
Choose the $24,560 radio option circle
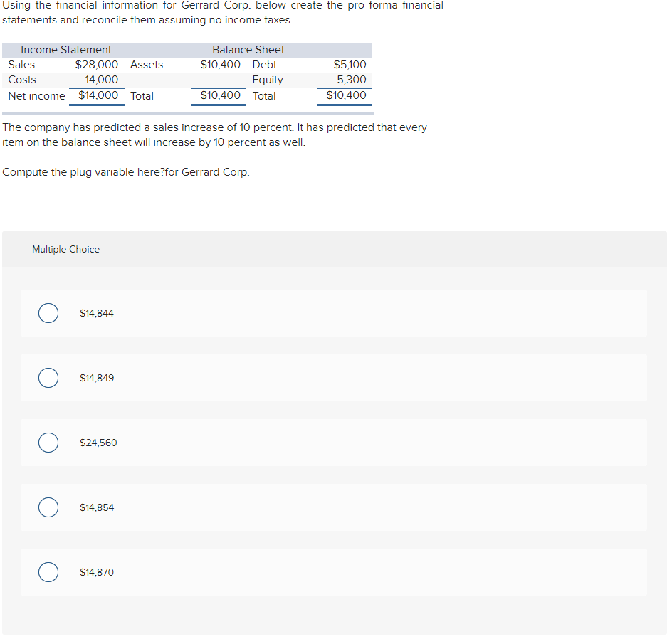[48, 443]
